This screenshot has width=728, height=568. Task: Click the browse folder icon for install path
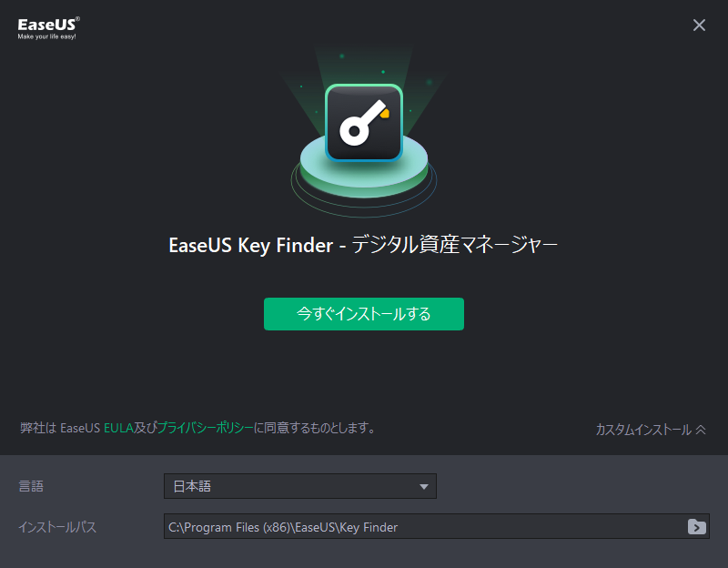pos(696,527)
